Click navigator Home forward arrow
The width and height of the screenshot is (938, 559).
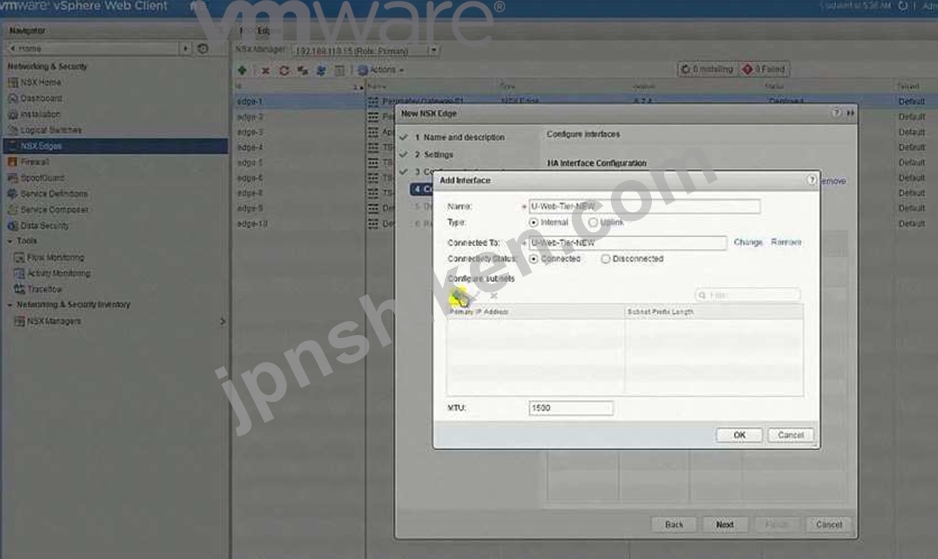(185, 48)
